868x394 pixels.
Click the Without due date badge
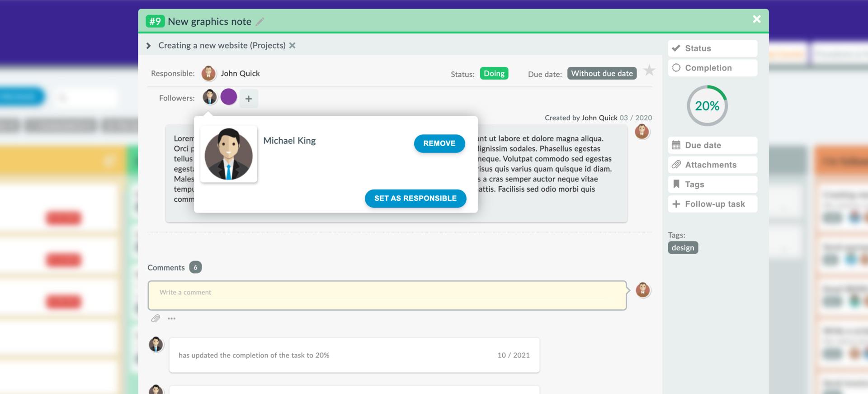602,73
